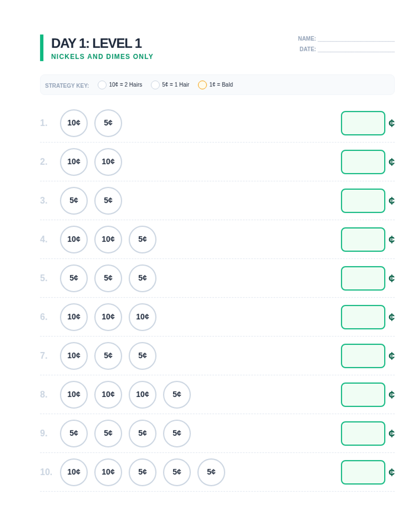
Task: Click the 5¢ coin in problem 1
Action: [x=108, y=123]
